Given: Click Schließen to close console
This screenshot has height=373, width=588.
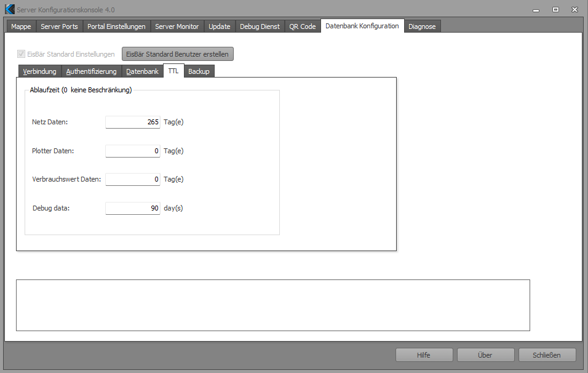Looking at the screenshot, I should [x=547, y=355].
